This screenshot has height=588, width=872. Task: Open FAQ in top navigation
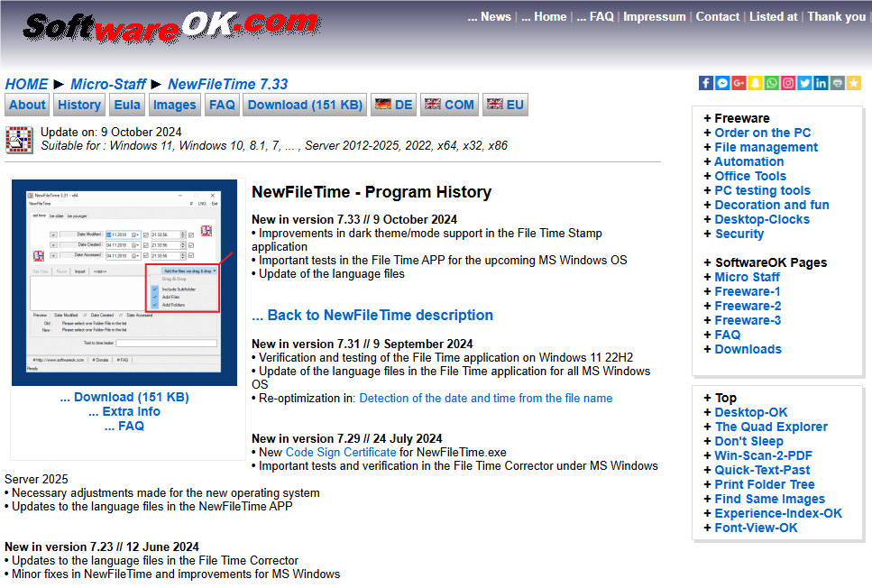(x=595, y=17)
